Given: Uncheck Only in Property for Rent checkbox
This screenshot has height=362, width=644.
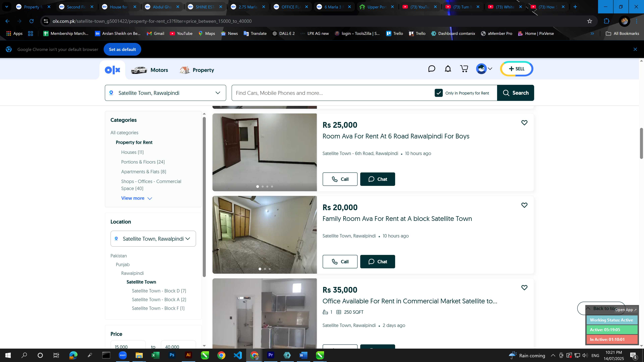Looking at the screenshot, I should click(439, 93).
